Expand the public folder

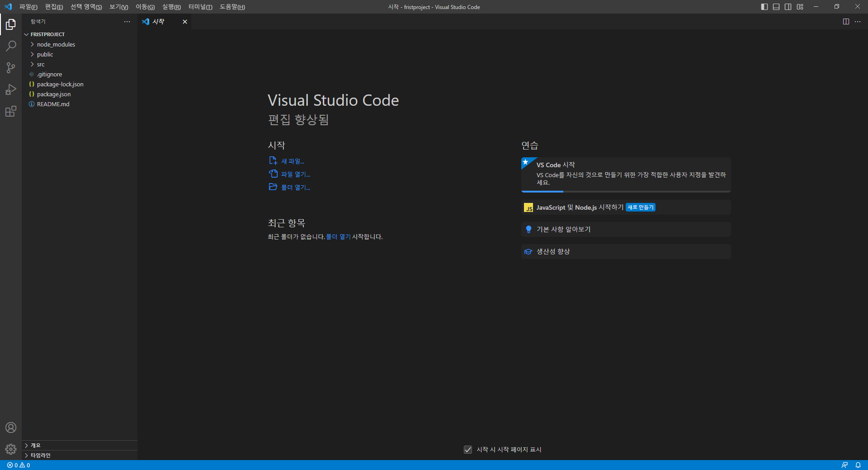click(80, 54)
